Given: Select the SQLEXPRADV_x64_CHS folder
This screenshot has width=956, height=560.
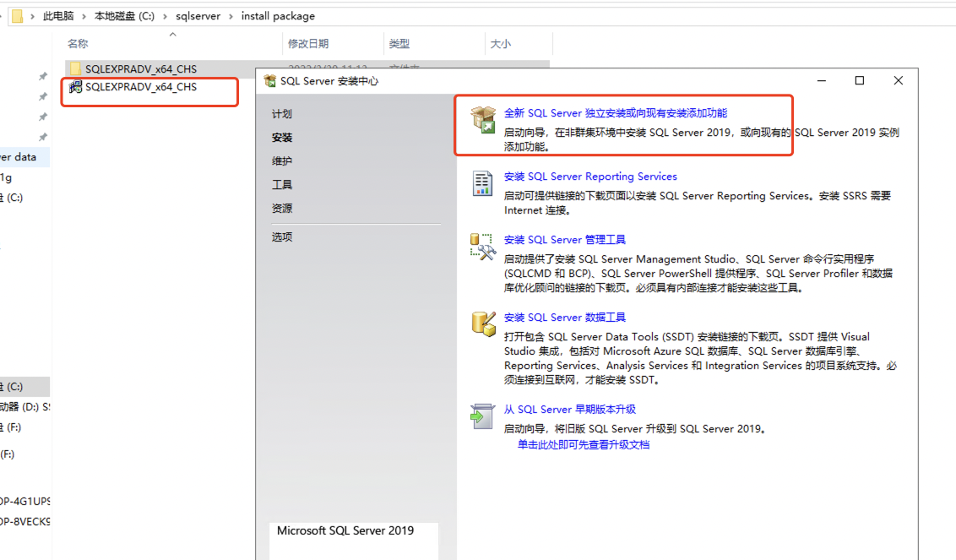Looking at the screenshot, I should [140, 68].
